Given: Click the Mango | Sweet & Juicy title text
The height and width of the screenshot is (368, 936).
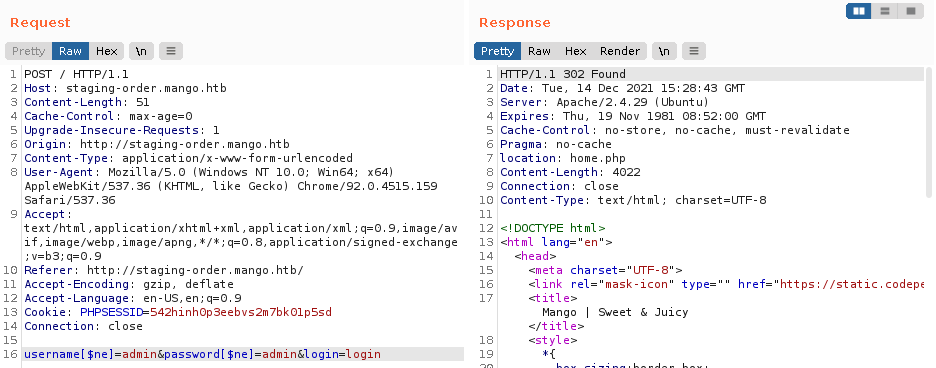Looking at the screenshot, I should 615,312.
